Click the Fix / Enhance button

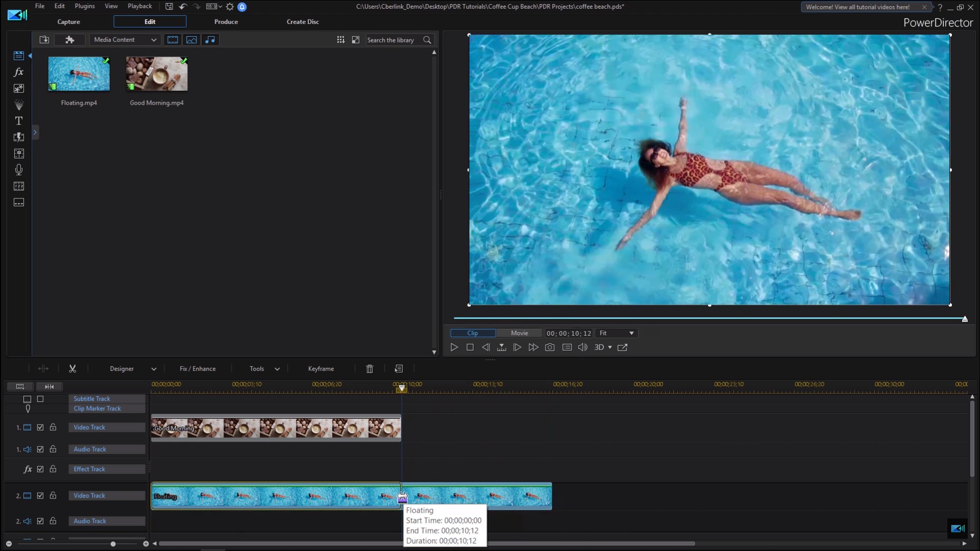click(x=198, y=368)
